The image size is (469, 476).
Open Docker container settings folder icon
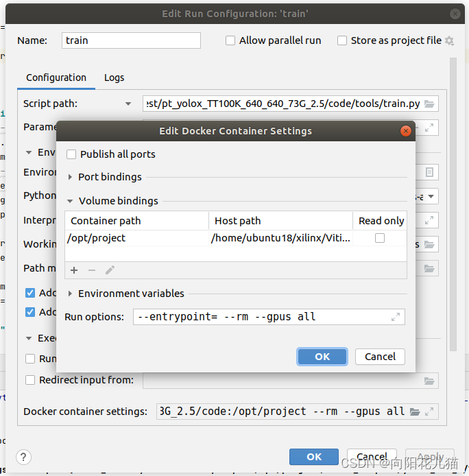pos(415,412)
